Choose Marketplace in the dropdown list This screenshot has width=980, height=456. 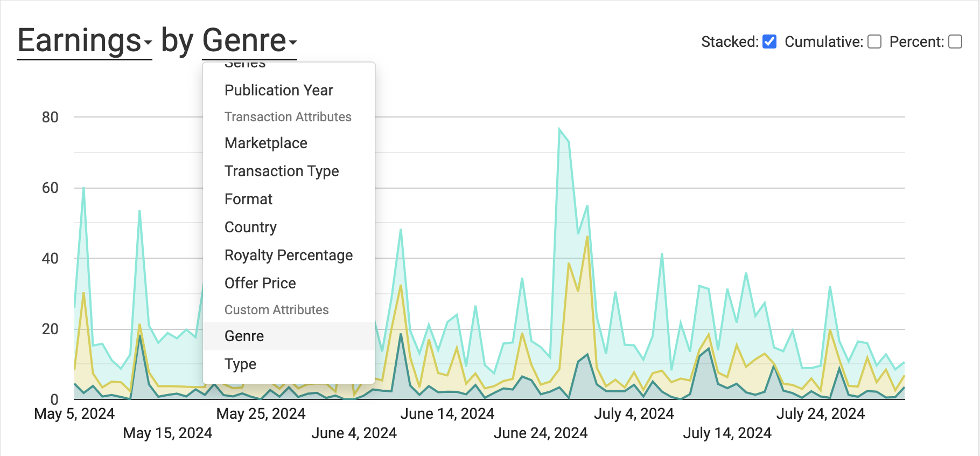[289, 143]
